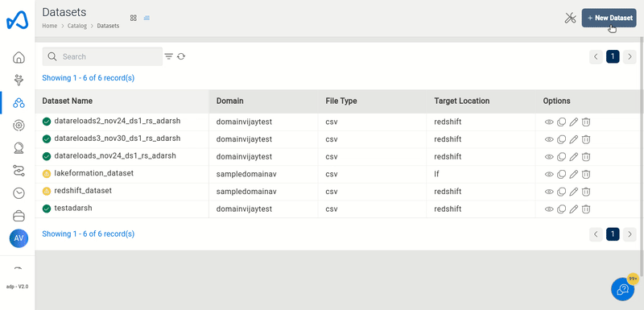
Task: View details of redshift_dataset
Action: coord(549,192)
